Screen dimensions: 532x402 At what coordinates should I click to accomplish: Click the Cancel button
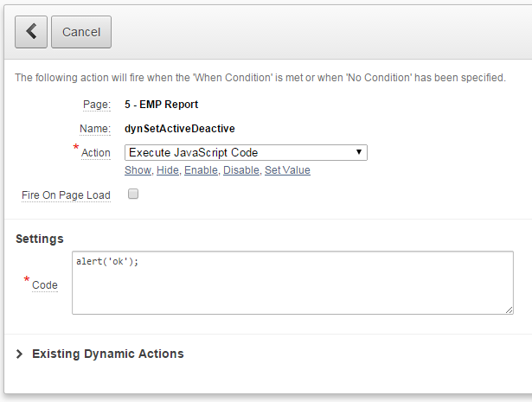[81, 32]
